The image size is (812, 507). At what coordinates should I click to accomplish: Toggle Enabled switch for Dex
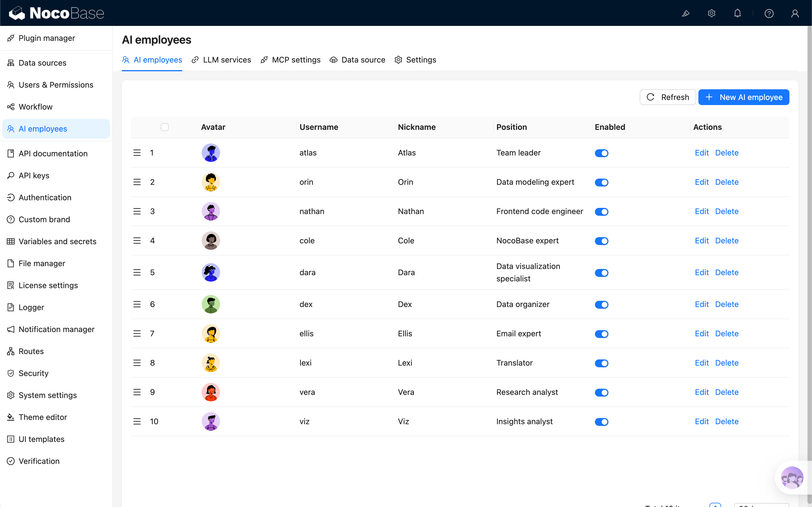601,305
